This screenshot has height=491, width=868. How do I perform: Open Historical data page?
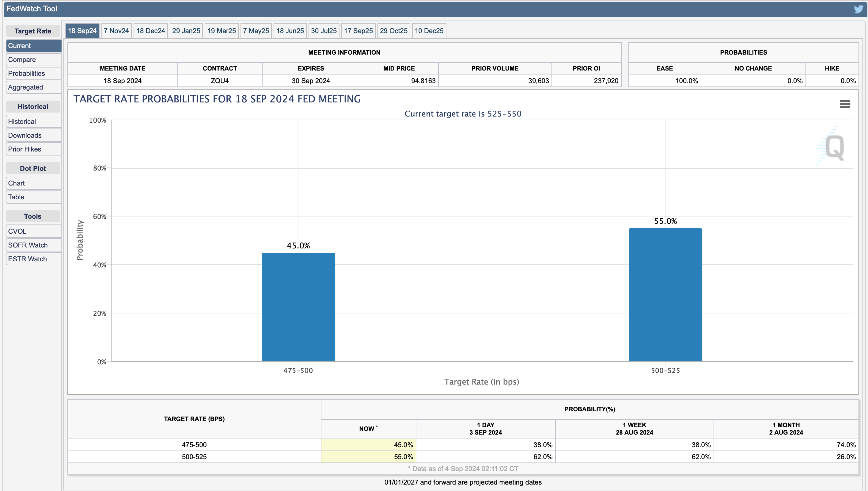click(33, 121)
